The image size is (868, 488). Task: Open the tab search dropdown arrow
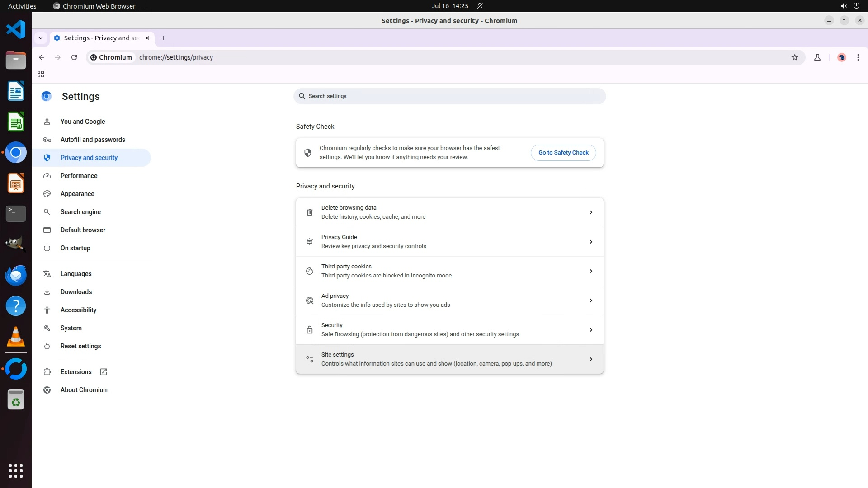coord(41,38)
